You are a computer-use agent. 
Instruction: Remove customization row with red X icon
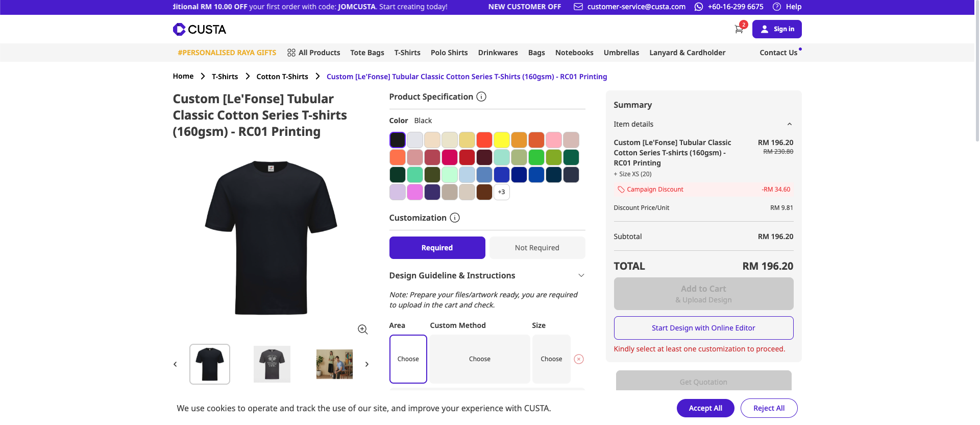pyautogui.click(x=579, y=359)
